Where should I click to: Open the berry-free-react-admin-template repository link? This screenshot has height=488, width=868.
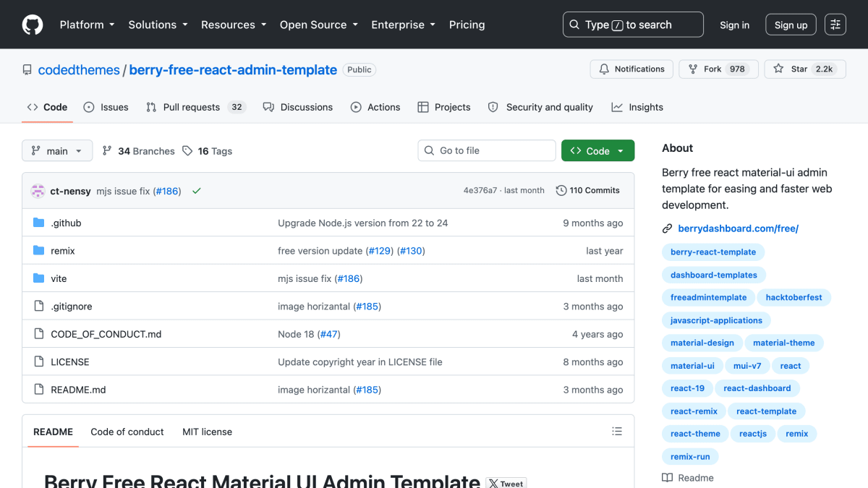coord(233,70)
